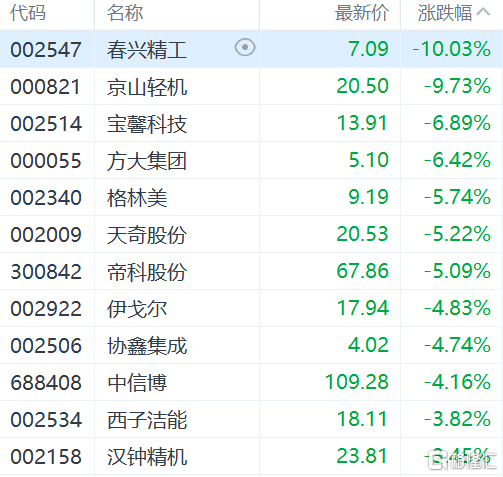Click the -5.22% change value
This screenshot has width=503, height=477.
[x=457, y=234]
